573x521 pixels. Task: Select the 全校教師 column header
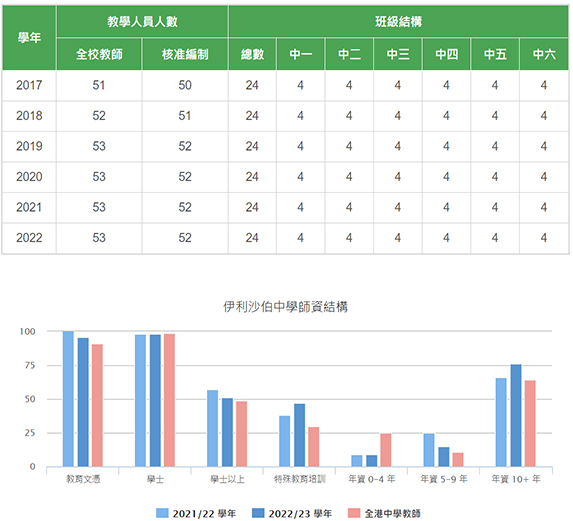pyautogui.click(x=99, y=54)
